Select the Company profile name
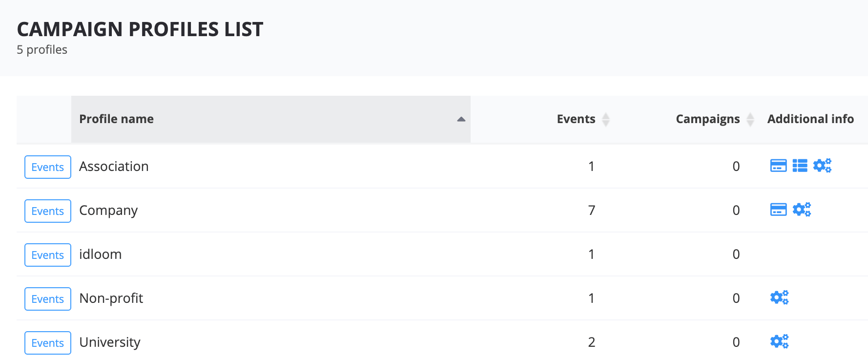 click(108, 211)
